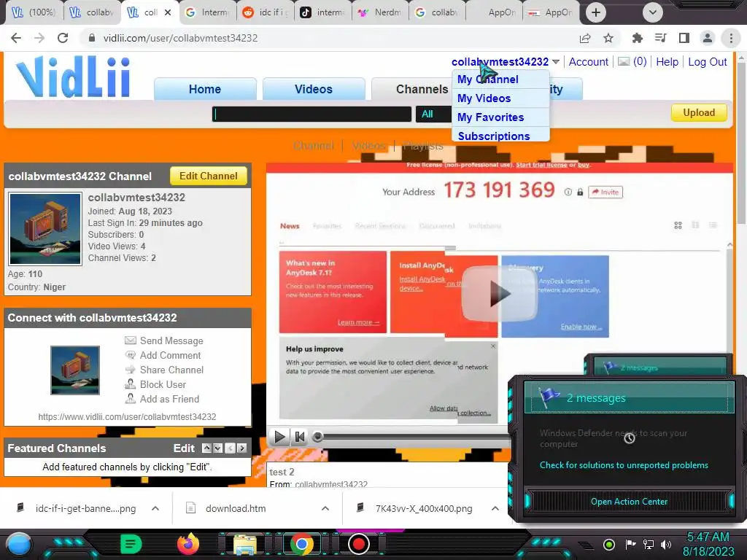Click volume speaker tray icon
Screen dimensions: 747x560
coord(665,544)
